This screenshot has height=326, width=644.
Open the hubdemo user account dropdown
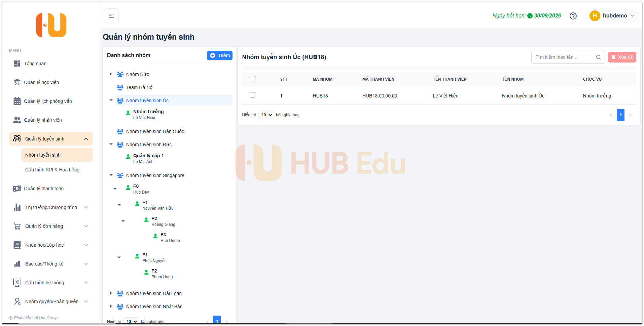tap(612, 16)
